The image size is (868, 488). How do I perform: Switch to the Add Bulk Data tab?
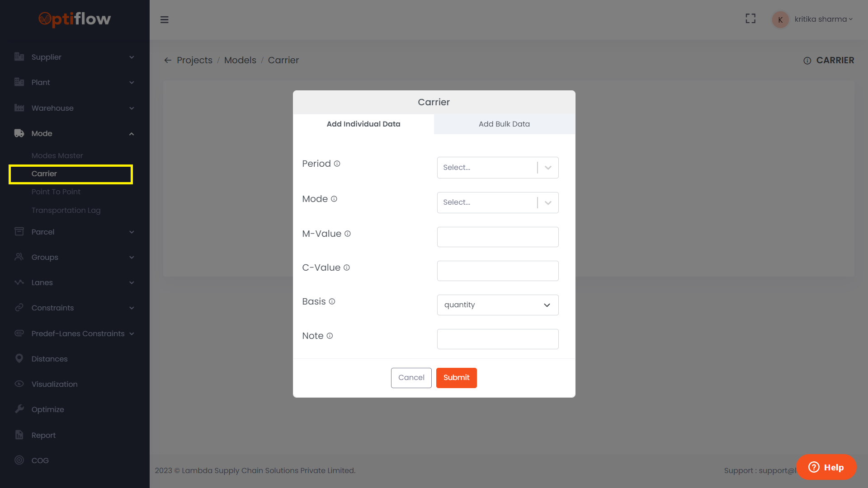click(504, 124)
